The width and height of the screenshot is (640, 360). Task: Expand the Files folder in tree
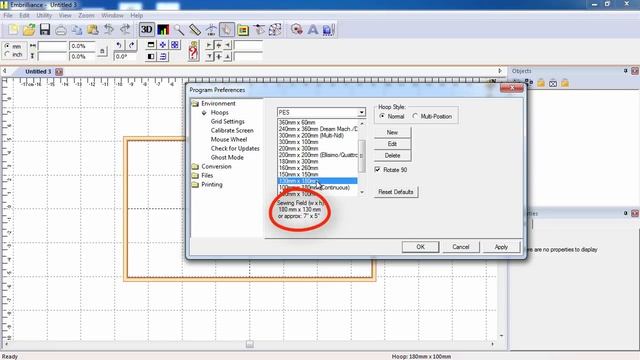coord(196,176)
